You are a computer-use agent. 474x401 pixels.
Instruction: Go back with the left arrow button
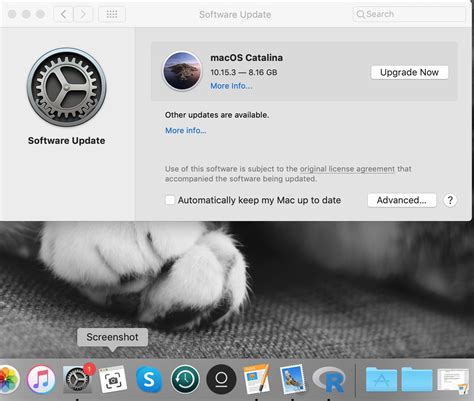click(63, 14)
